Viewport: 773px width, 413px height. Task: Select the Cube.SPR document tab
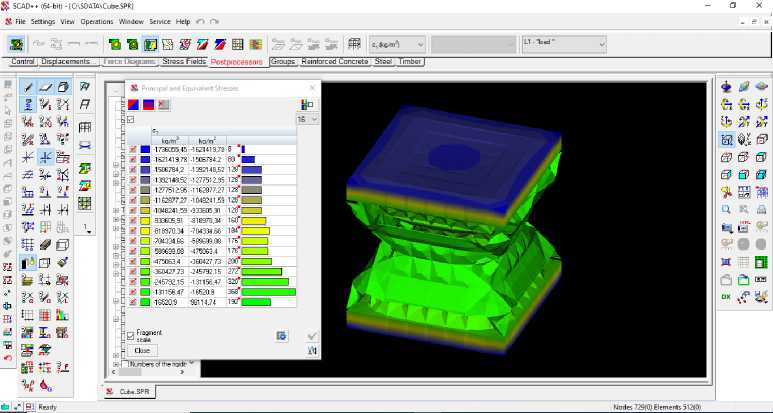pos(130,392)
